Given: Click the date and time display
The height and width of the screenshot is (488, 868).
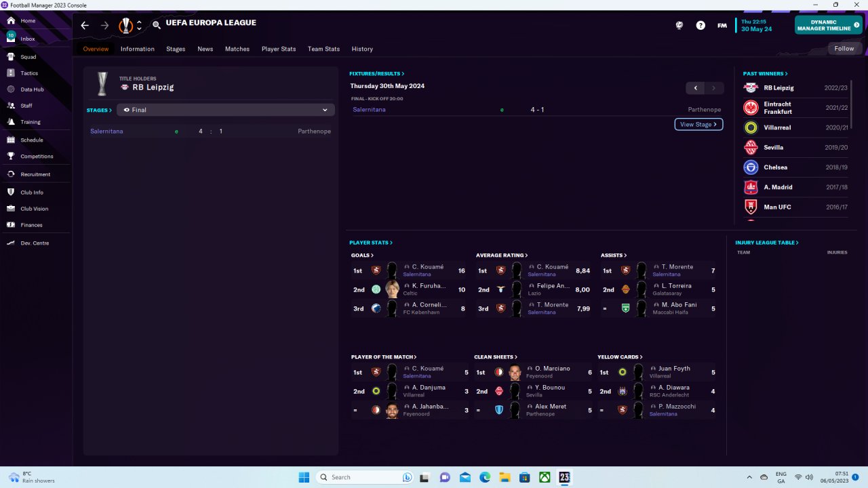Looking at the screenshot, I should click(757, 26).
